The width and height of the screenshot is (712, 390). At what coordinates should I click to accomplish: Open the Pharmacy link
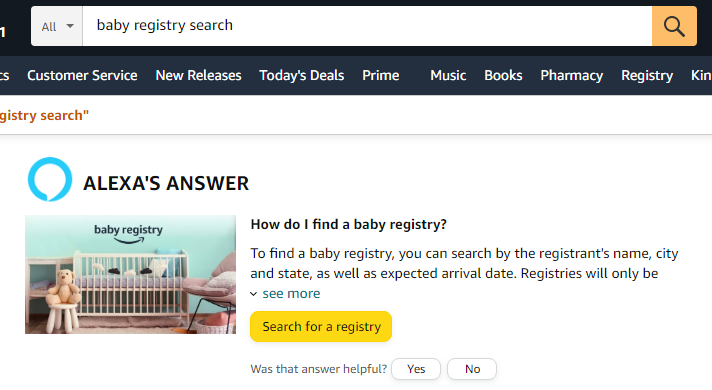(572, 75)
